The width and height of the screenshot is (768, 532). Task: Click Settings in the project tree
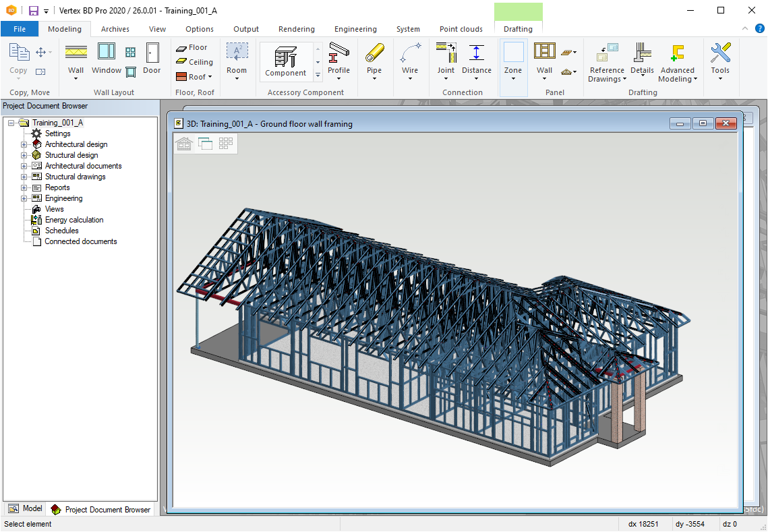(57, 134)
